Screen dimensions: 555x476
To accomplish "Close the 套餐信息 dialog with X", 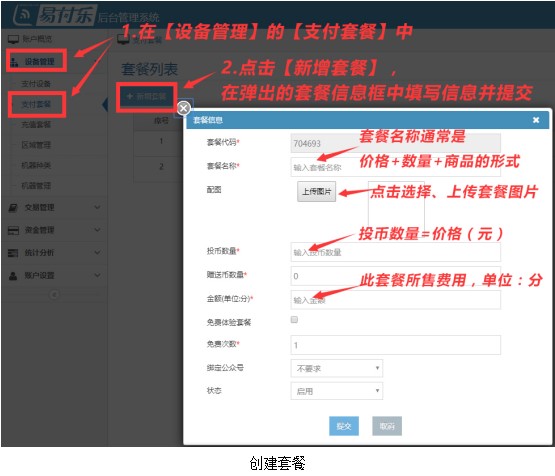I will point(536,120).
